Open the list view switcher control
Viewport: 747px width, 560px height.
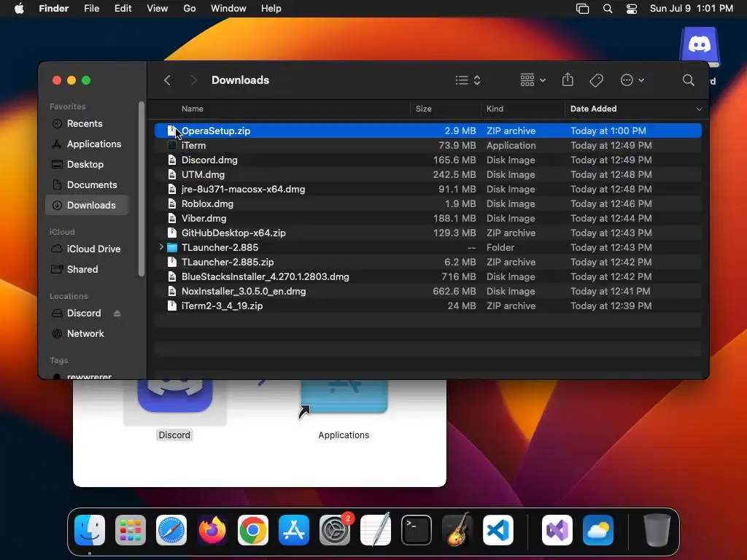click(x=468, y=80)
